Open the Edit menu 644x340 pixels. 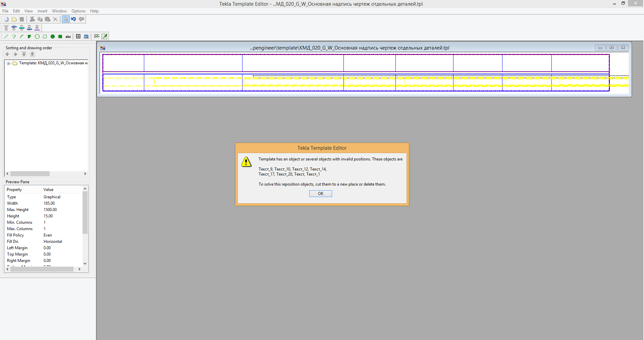(16, 11)
